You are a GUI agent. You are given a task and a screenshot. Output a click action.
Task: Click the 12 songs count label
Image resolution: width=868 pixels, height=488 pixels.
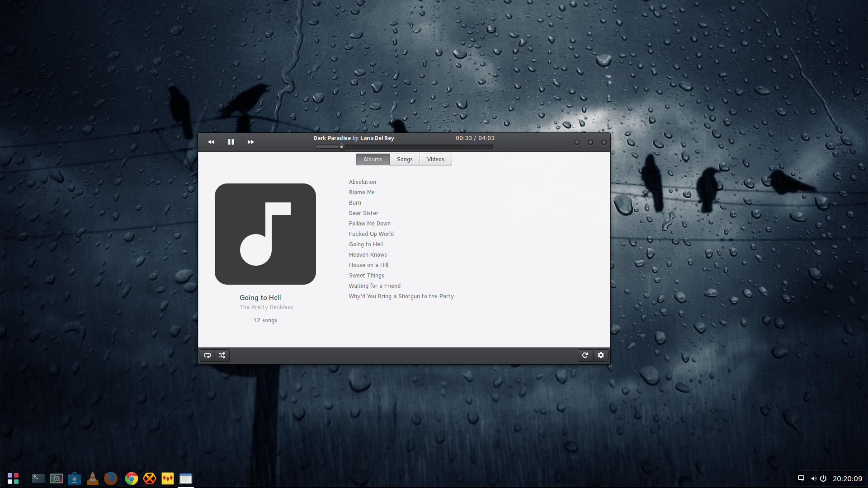point(265,320)
